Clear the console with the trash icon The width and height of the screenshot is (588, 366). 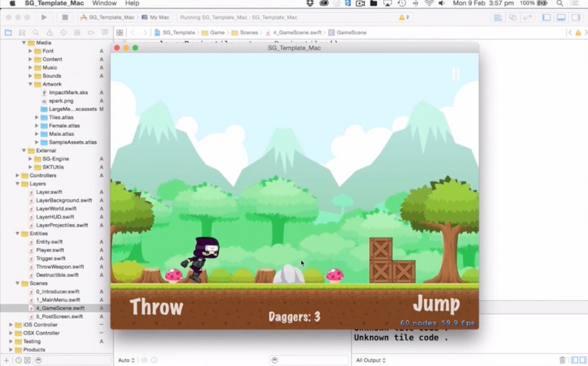(x=562, y=360)
